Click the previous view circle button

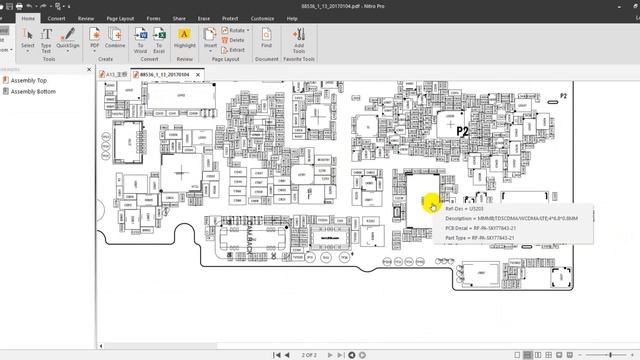[x=351, y=355]
